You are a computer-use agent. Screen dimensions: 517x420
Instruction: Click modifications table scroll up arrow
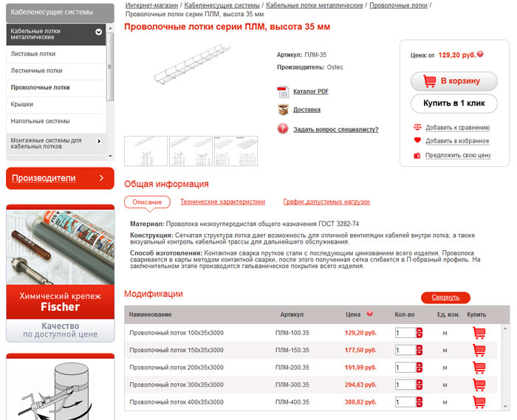pos(504,328)
